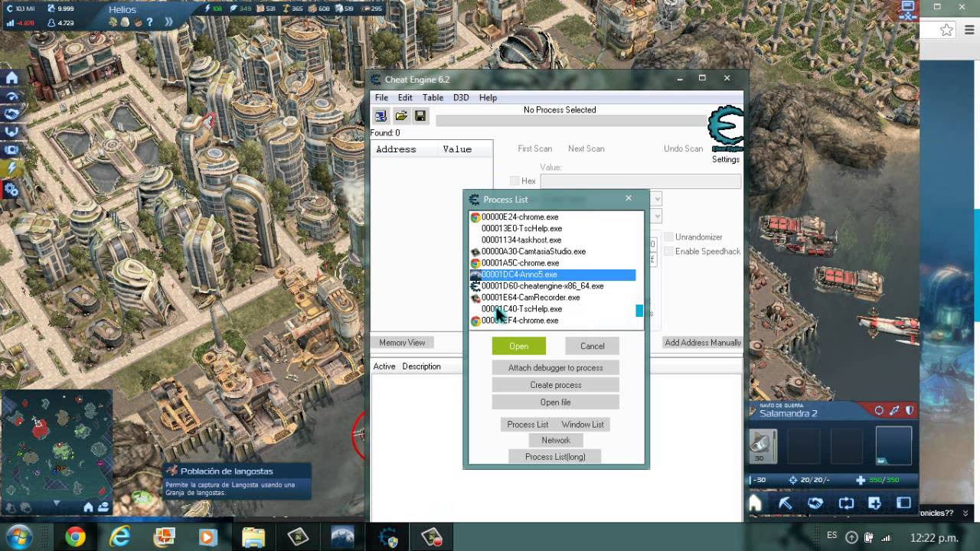Screen dimensions: 980x551
Task: Select 00000E24-chrome.exe in process list
Action: click(553, 217)
